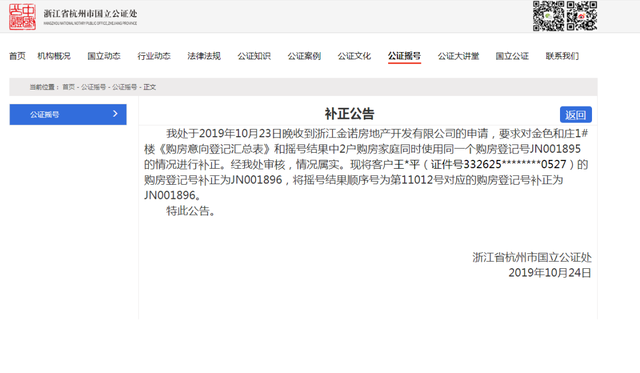The width and height of the screenshot is (640, 373).
Task: Open 联系我们 navigation item
Action: (x=562, y=56)
